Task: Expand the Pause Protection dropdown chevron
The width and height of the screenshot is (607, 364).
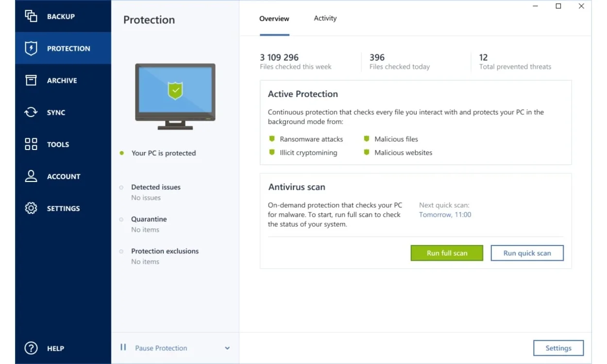Action: (x=227, y=348)
